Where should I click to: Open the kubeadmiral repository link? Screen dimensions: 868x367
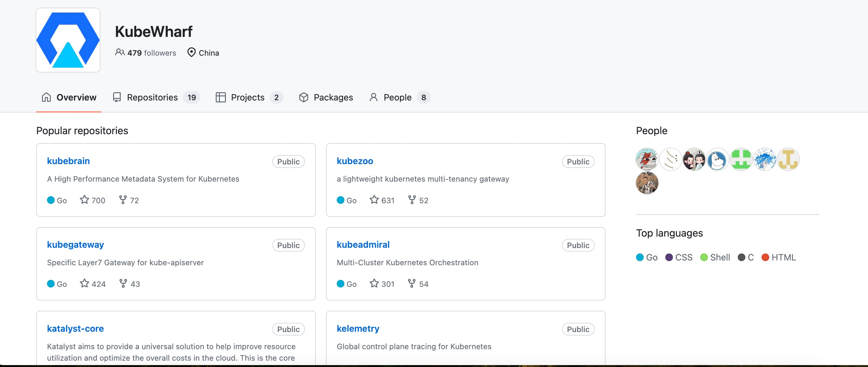coord(363,245)
